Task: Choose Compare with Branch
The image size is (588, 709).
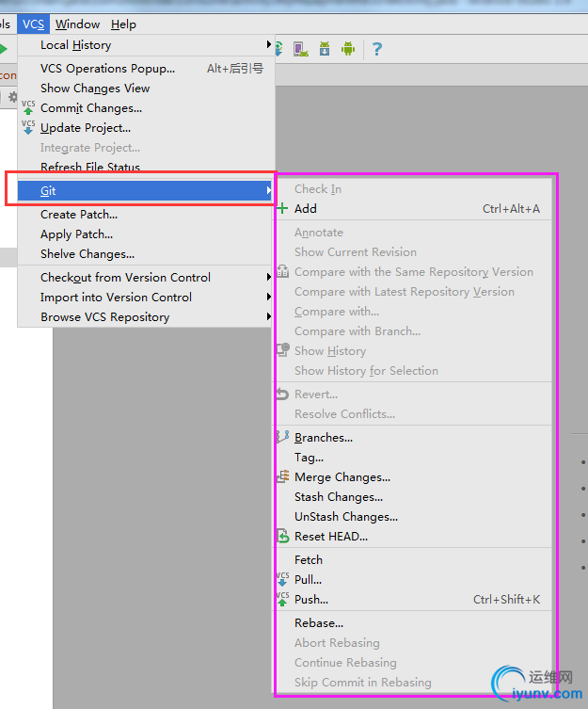Action: pos(413,331)
